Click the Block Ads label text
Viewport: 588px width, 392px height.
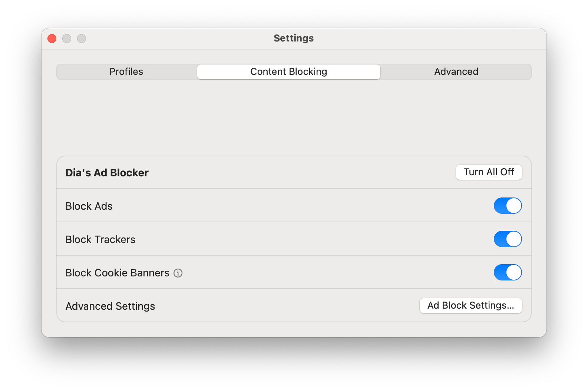(89, 206)
